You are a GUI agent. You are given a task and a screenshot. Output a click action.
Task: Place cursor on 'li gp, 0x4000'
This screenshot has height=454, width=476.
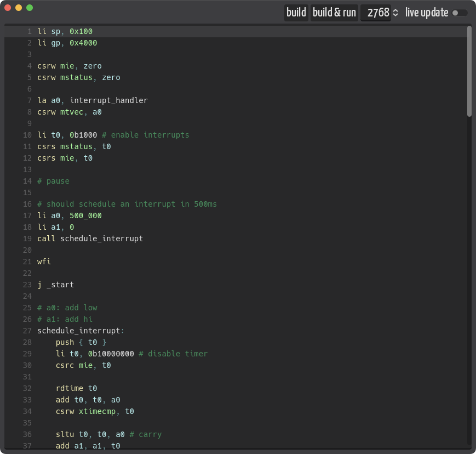67,43
